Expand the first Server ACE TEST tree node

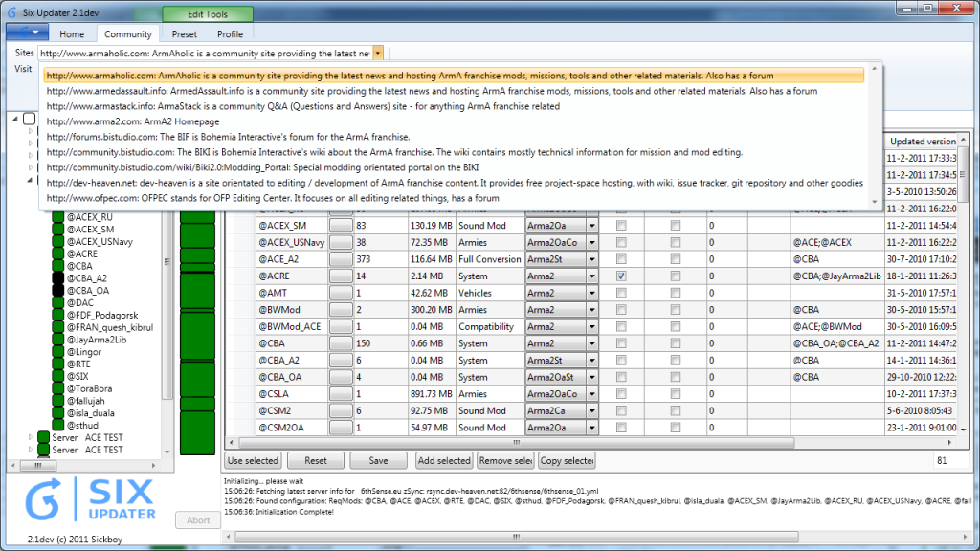(x=31, y=437)
